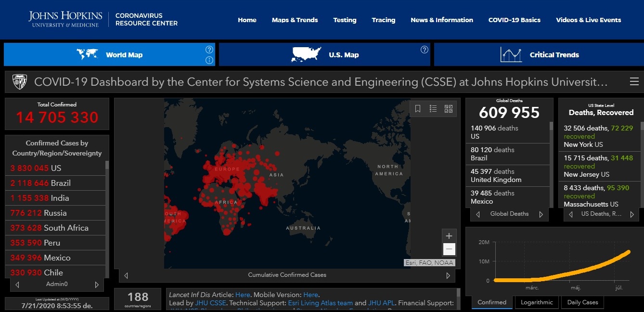
Task: Switch to the U.S. Map tab
Action: [x=324, y=54]
